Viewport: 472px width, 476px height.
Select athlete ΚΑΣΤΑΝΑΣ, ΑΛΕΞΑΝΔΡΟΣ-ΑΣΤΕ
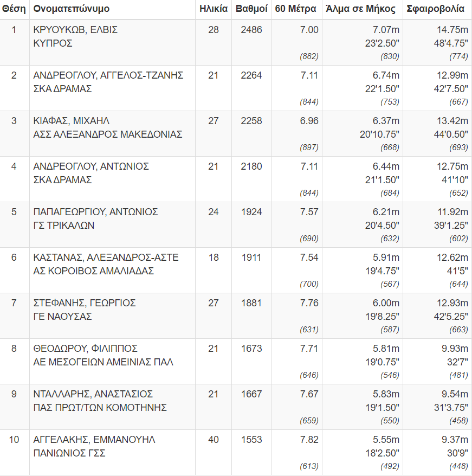106,258
